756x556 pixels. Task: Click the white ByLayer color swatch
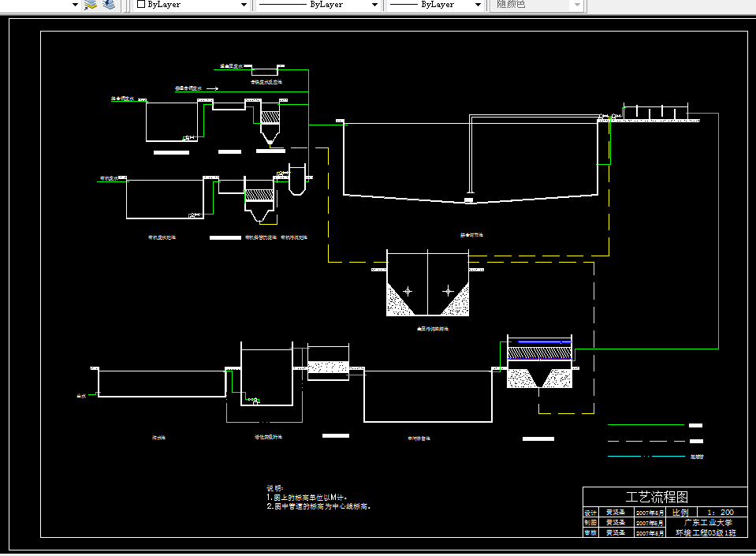pos(141,5)
